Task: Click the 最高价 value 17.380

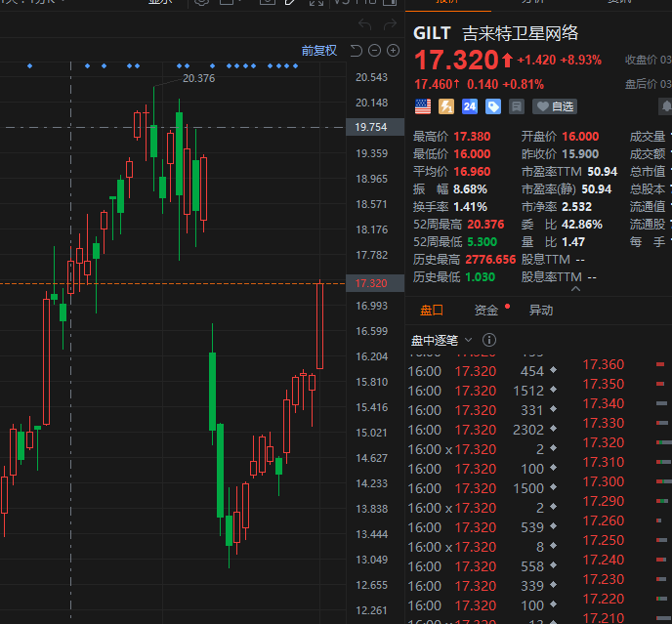Action: tap(472, 137)
